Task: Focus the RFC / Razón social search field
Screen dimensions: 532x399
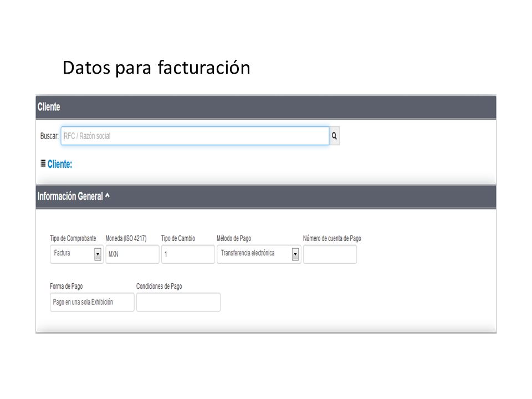Action: click(x=195, y=136)
